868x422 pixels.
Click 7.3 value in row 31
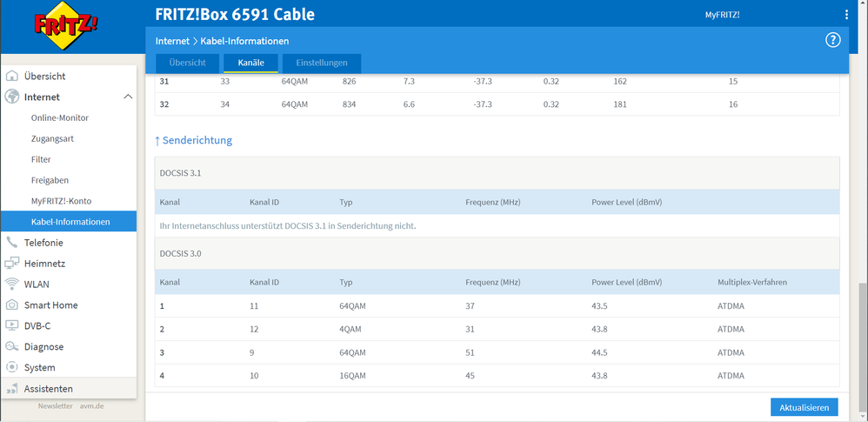409,82
